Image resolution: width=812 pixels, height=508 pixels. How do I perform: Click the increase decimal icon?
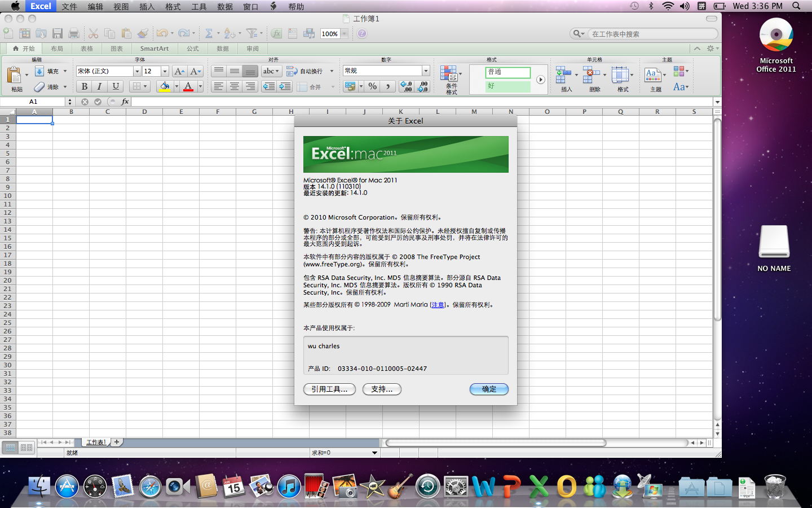406,86
